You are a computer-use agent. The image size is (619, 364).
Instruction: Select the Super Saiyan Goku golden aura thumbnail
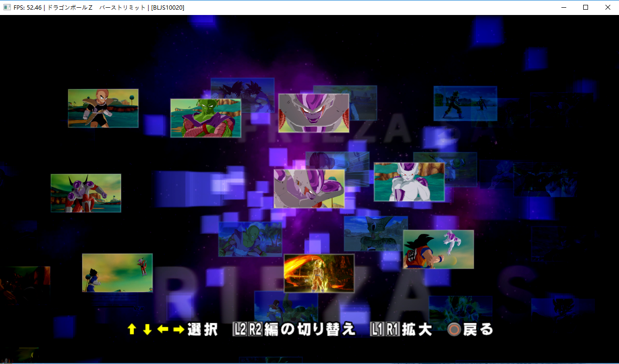pos(319,273)
